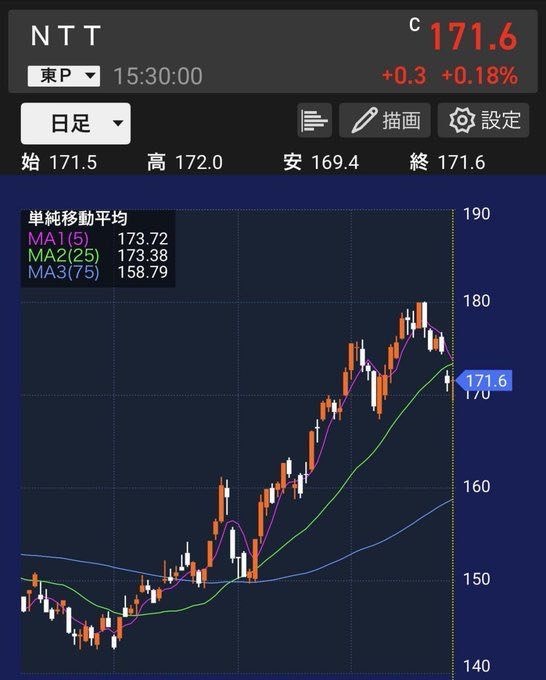Tap the C indicator beside the price
Viewport: 546px width, 680px height.
[415, 25]
